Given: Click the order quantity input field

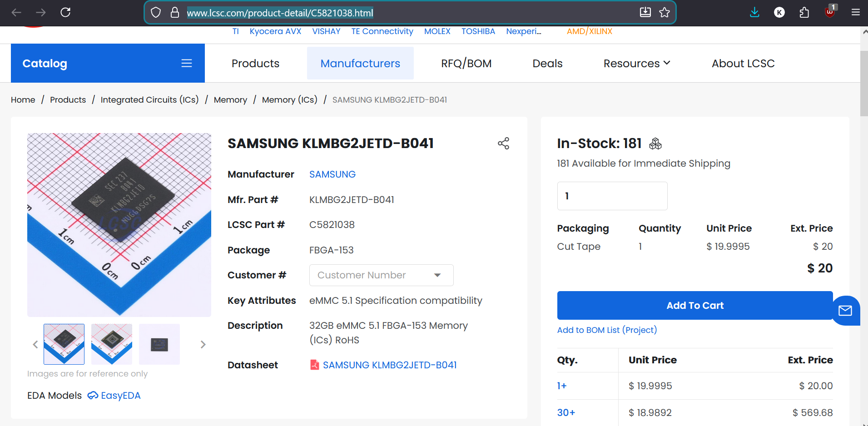Looking at the screenshot, I should (x=612, y=196).
